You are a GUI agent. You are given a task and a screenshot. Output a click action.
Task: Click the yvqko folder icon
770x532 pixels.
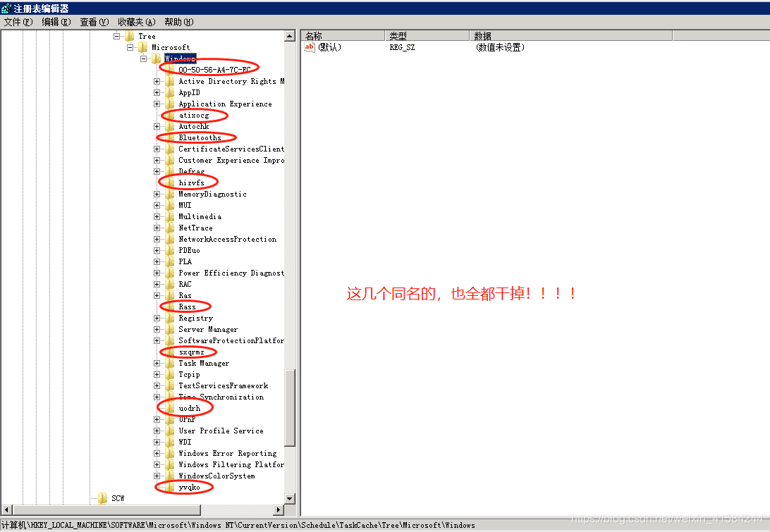tap(170, 487)
